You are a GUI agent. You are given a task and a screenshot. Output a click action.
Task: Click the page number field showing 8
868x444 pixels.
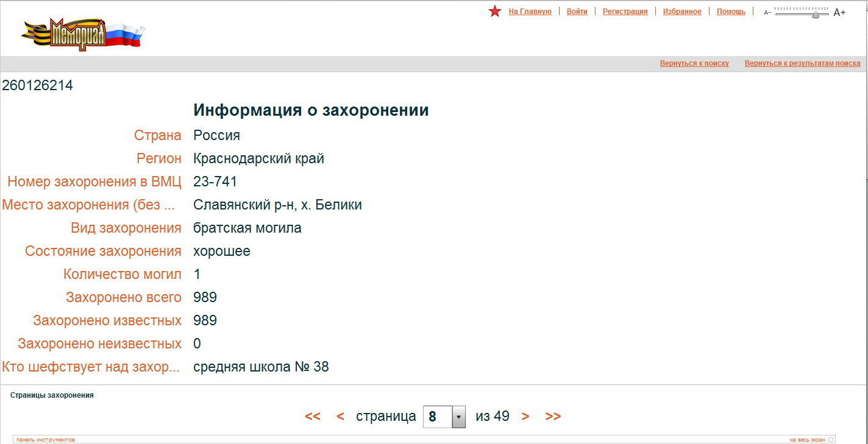coord(437,417)
